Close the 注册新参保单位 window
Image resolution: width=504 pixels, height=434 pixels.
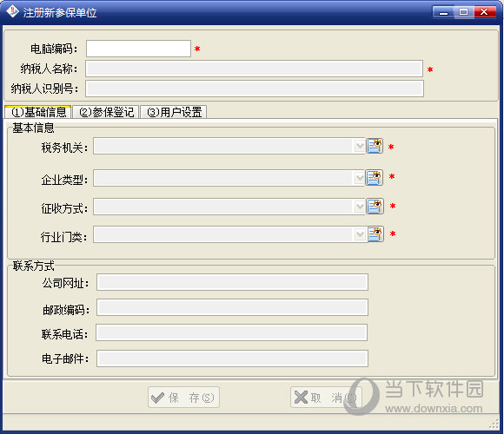point(484,12)
